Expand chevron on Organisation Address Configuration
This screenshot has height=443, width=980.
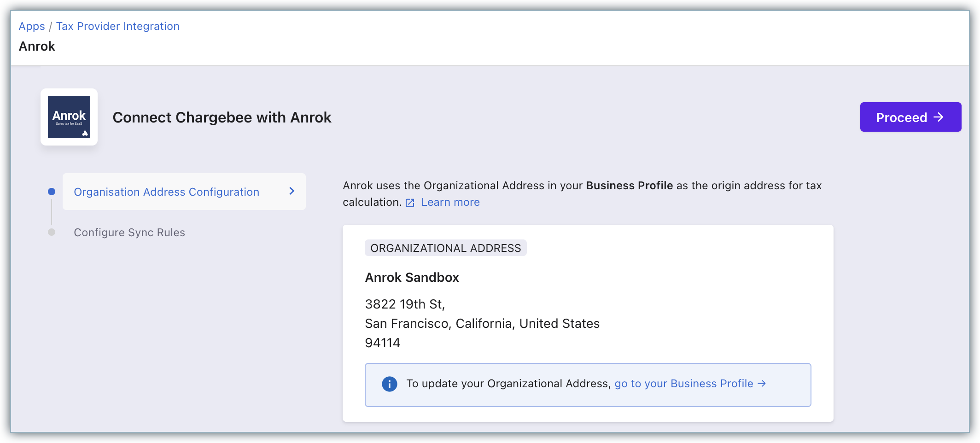point(292,191)
